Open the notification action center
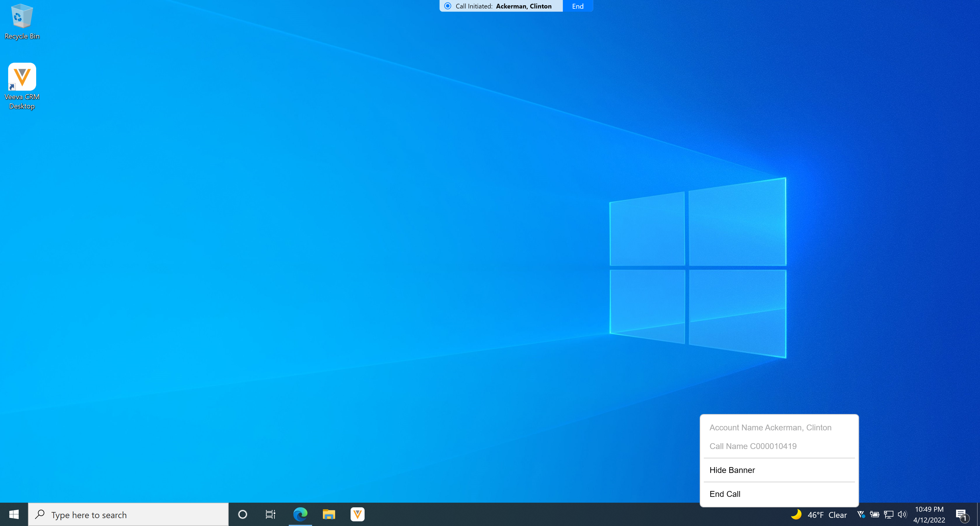Screen dimensions: 980x526 pyautogui.click(x=961, y=515)
